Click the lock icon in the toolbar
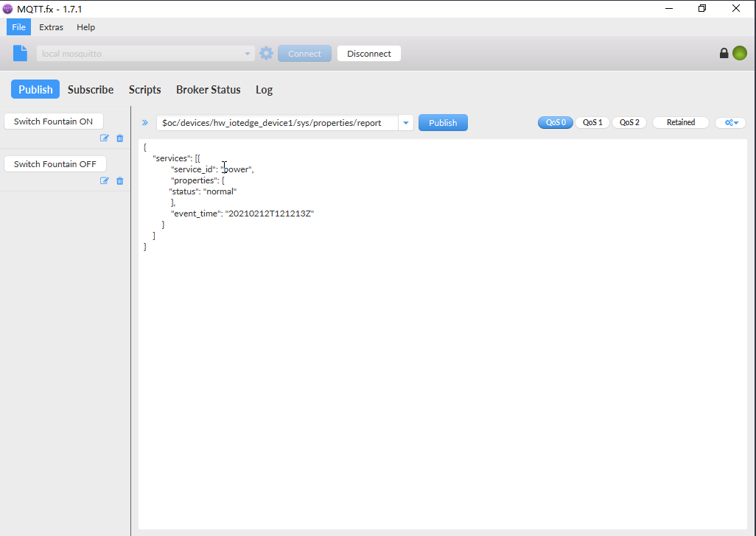 724,53
